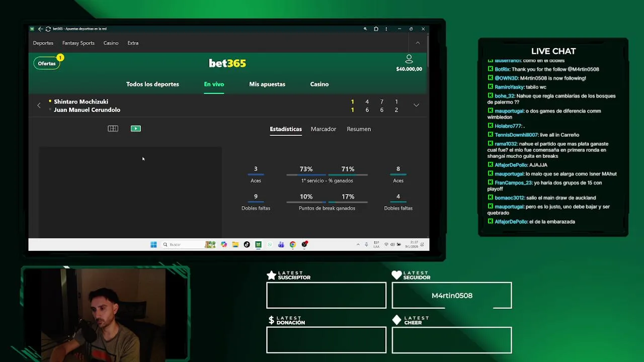Open Fantasy Sports
This screenshot has width=644, height=362.
78,43
